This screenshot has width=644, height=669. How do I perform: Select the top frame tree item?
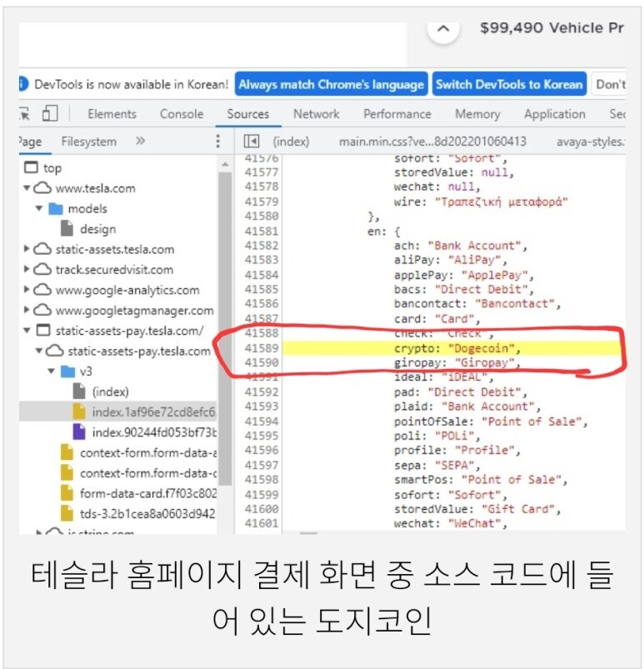point(52,167)
